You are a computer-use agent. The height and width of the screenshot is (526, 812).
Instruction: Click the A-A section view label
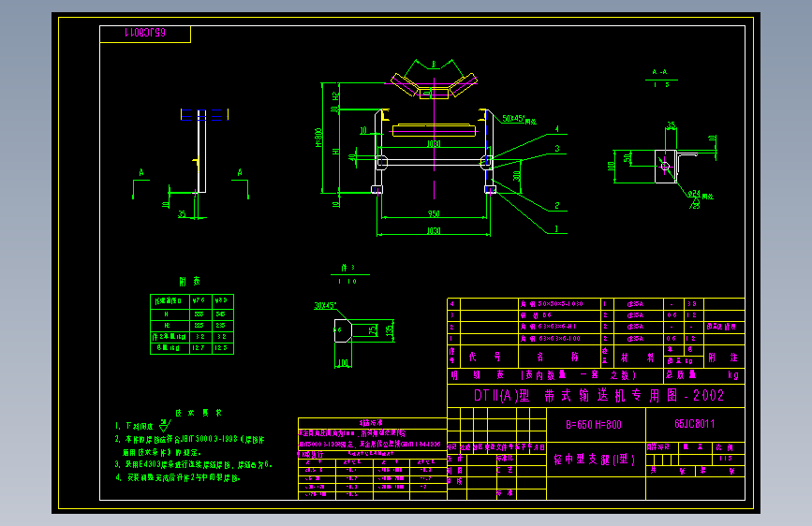click(x=659, y=72)
